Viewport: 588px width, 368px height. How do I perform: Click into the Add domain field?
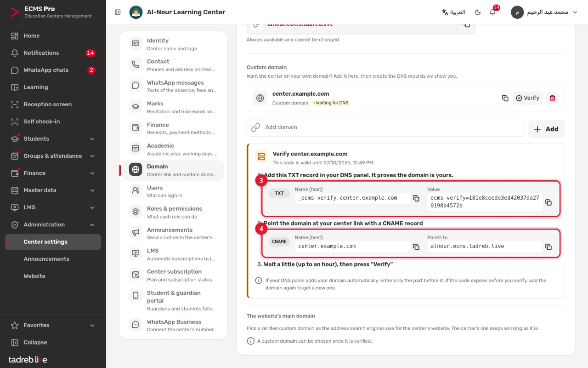click(385, 127)
